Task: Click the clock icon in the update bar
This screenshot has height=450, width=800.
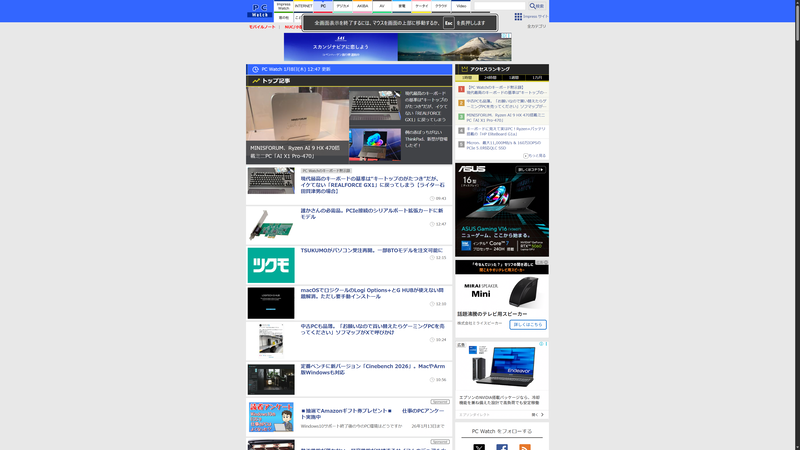Action: (x=256, y=69)
